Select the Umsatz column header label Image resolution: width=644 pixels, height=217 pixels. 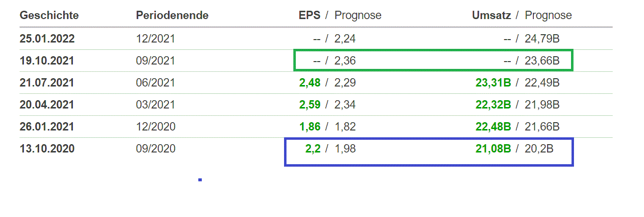tap(491, 16)
